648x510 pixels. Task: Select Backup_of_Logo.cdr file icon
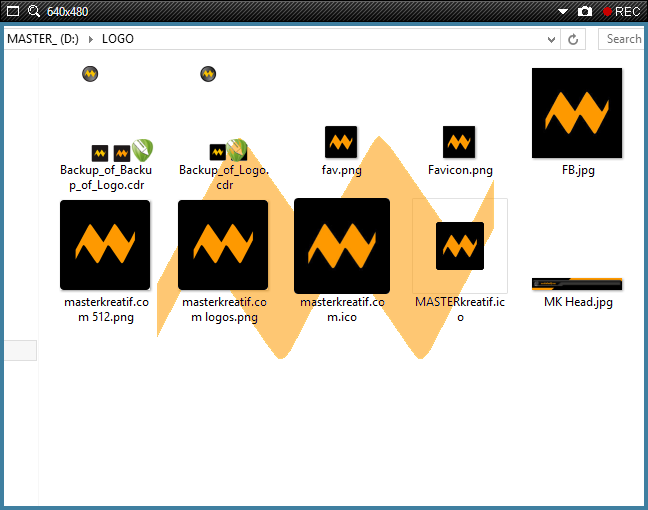(x=224, y=114)
